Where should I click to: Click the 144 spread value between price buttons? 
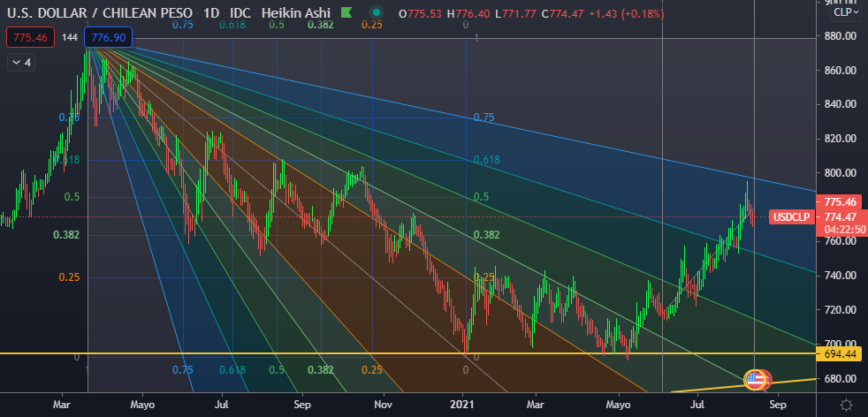tap(69, 38)
